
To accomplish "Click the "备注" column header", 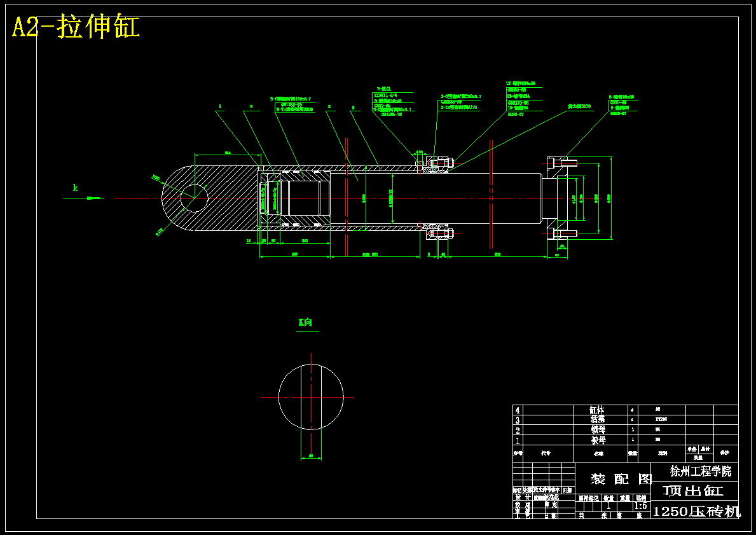I will coord(725,452).
